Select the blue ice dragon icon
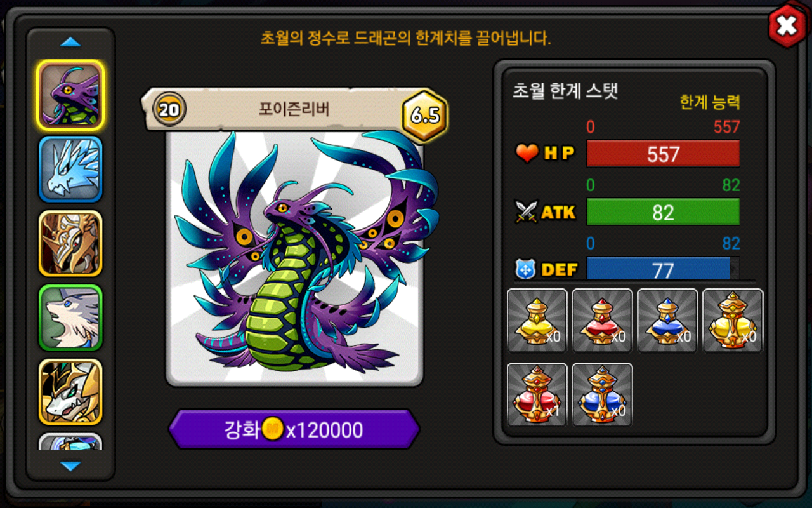 (x=70, y=169)
